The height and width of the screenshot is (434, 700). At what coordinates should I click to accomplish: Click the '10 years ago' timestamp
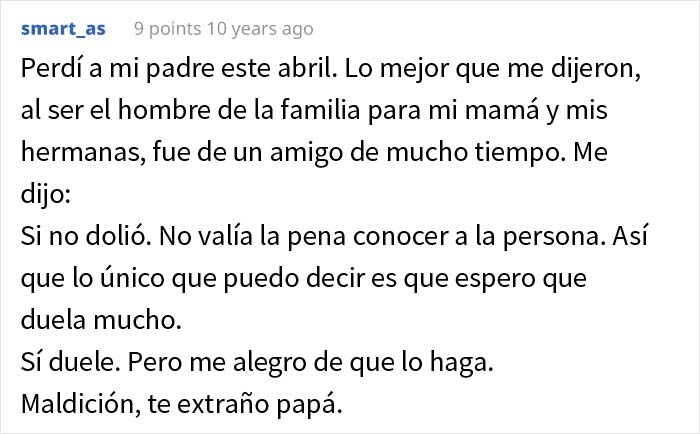click(259, 29)
